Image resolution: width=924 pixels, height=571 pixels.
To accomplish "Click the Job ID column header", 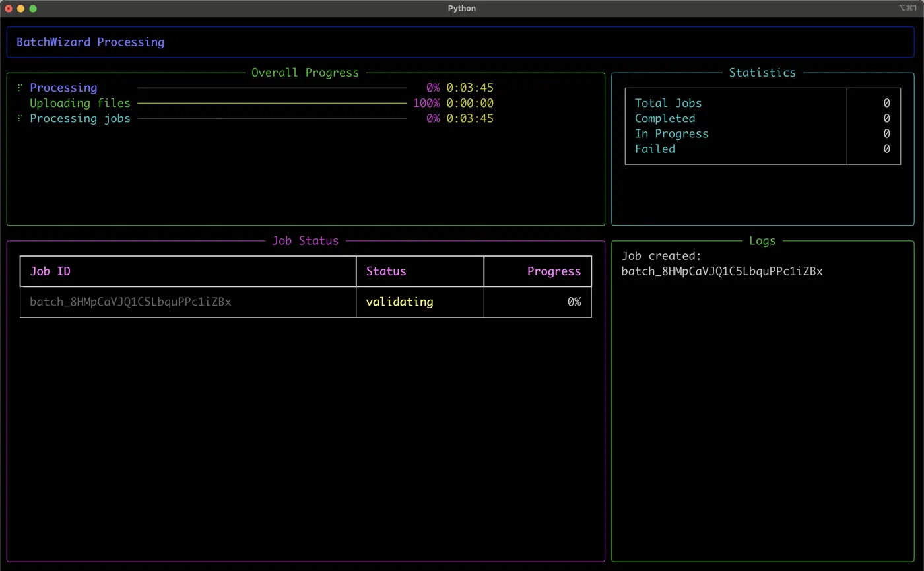I will click(x=50, y=271).
